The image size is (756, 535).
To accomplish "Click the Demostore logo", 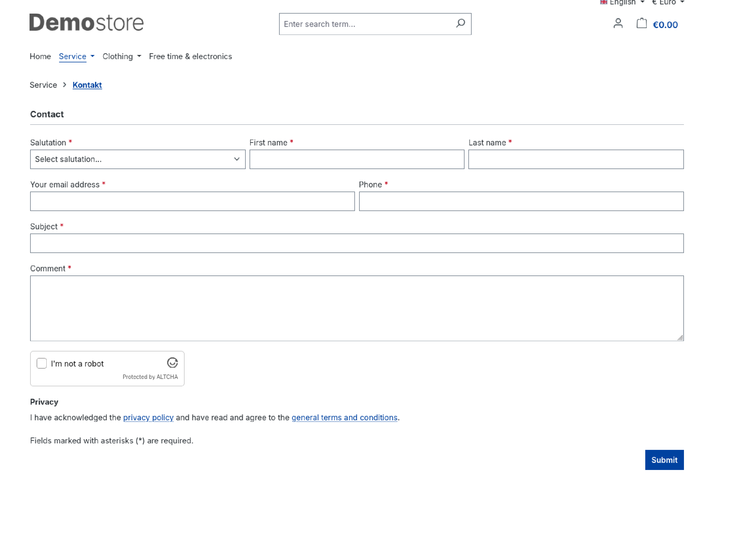I will click(x=87, y=22).
